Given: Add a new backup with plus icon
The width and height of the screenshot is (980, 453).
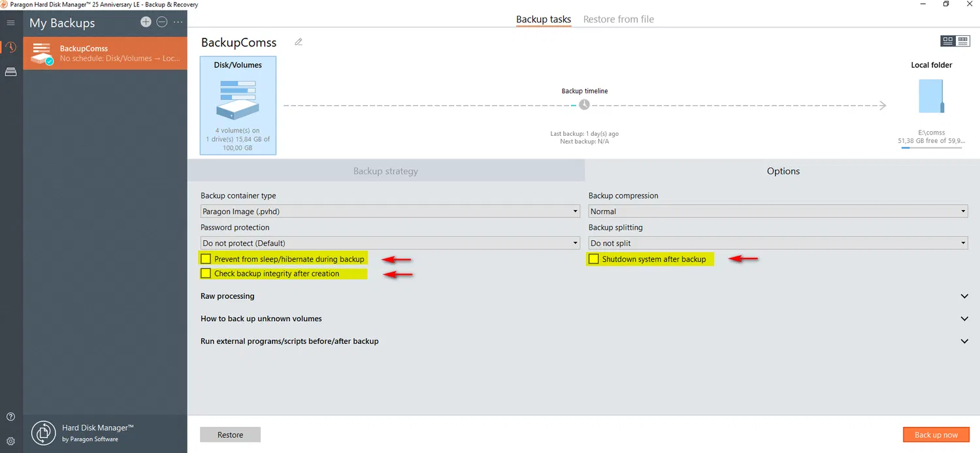Looking at the screenshot, I should 146,22.
